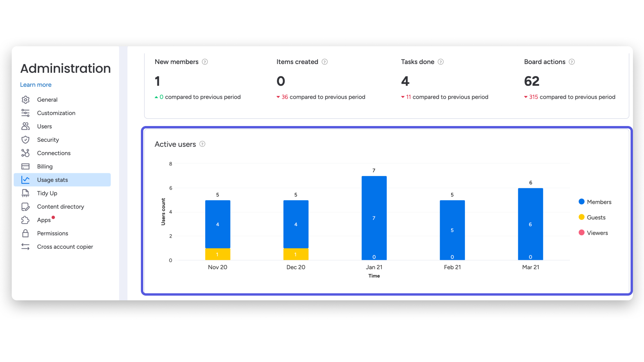Open help tooltip next to Board actions
Image resolution: width=644 pixels, height=362 pixels.
[572, 62]
